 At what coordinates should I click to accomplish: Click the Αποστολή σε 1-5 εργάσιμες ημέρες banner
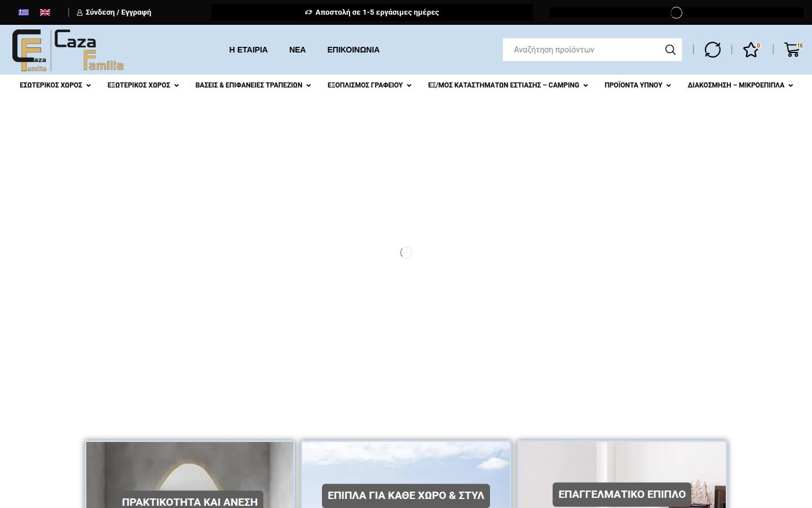(372, 12)
